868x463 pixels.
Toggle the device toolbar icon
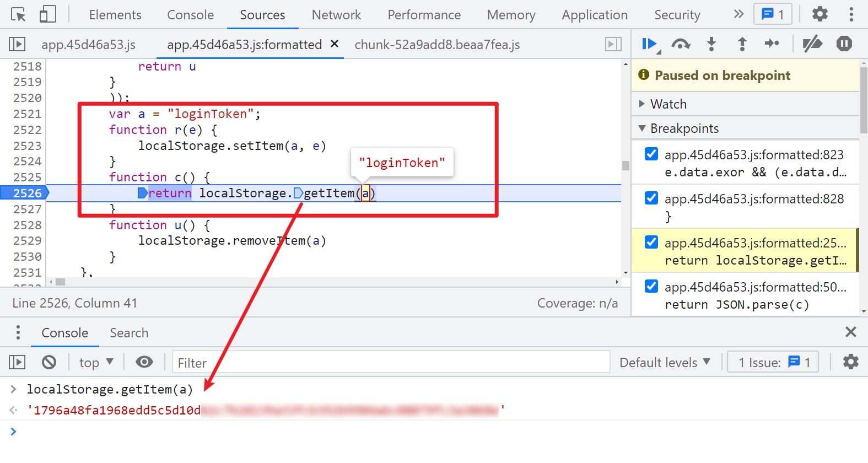coord(48,15)
